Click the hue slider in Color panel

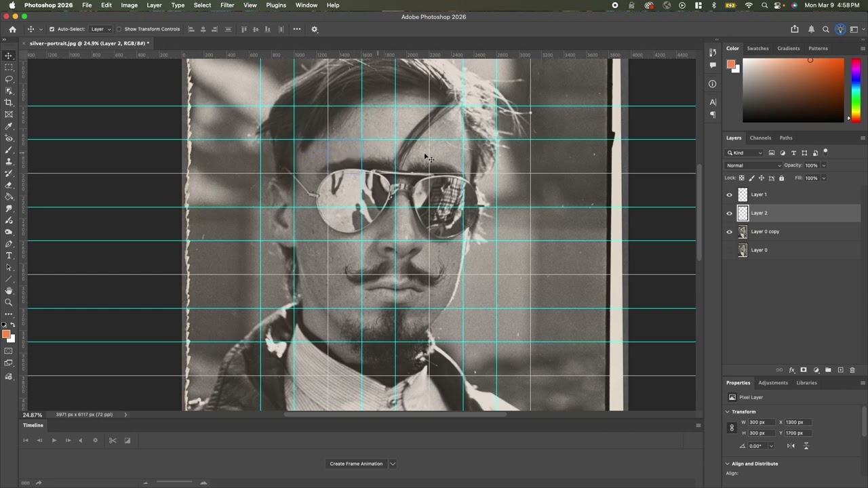coord(856,90)
